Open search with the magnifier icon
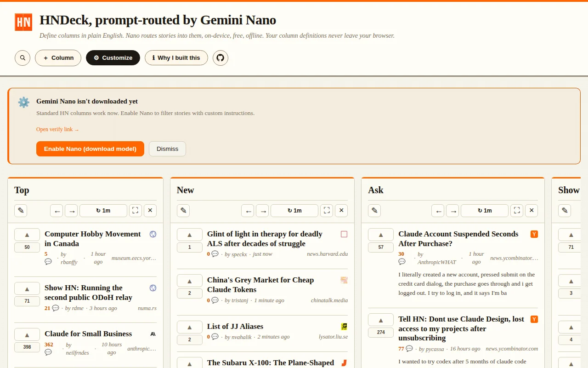The width and height of the screenshot is (588, 368). pyautogui.click(x=23, y=58)
